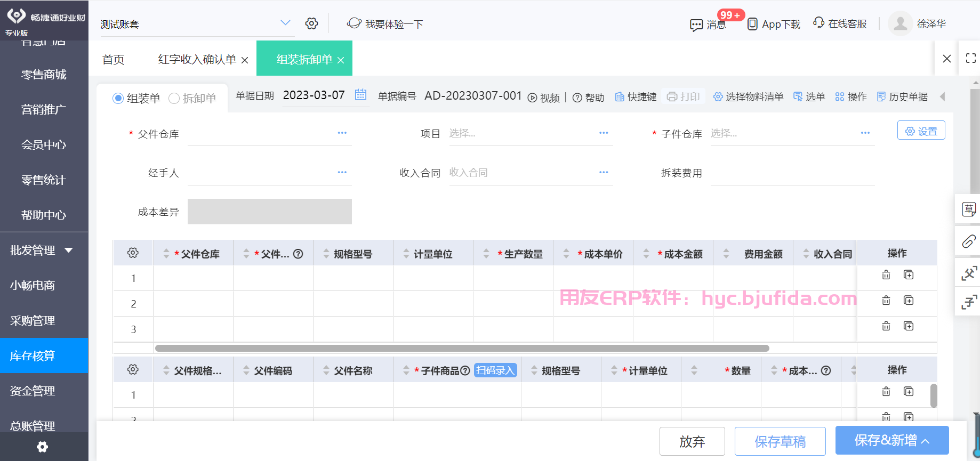The width and height of the screenshot is (980, 461).
Task: Open 经手人 selector ellipsis
Action: 342,172
